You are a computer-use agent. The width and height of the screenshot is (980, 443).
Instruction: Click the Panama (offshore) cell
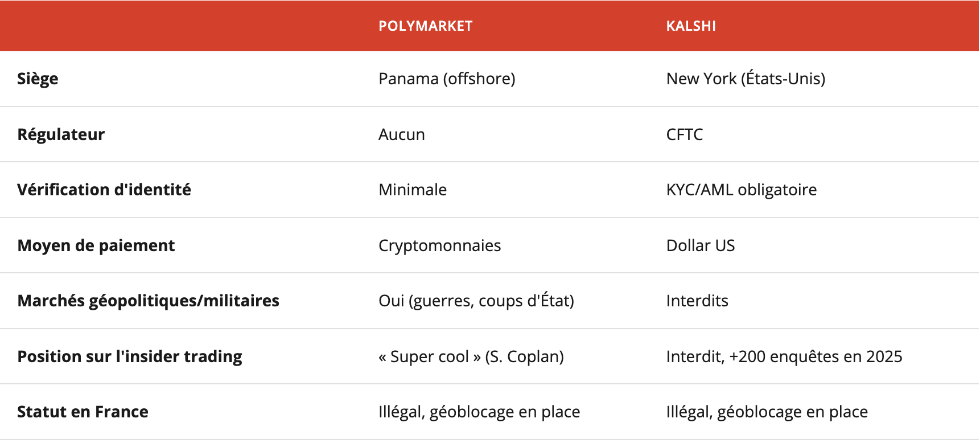coord(447,79)
